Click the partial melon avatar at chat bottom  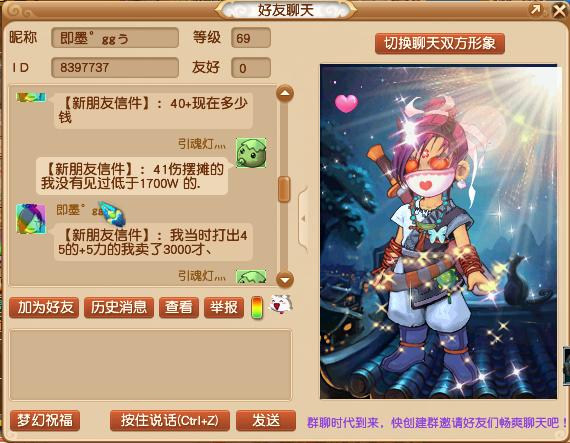pos(251,277)
